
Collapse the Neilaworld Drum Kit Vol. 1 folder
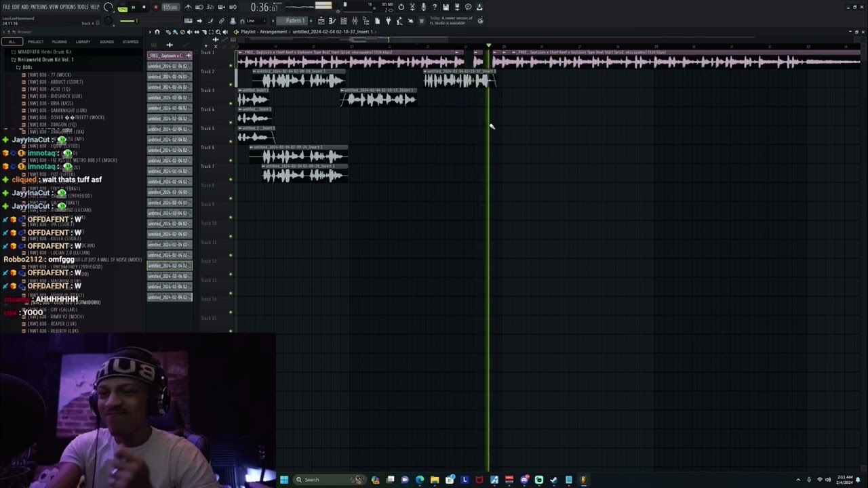[x=45, y=60]
